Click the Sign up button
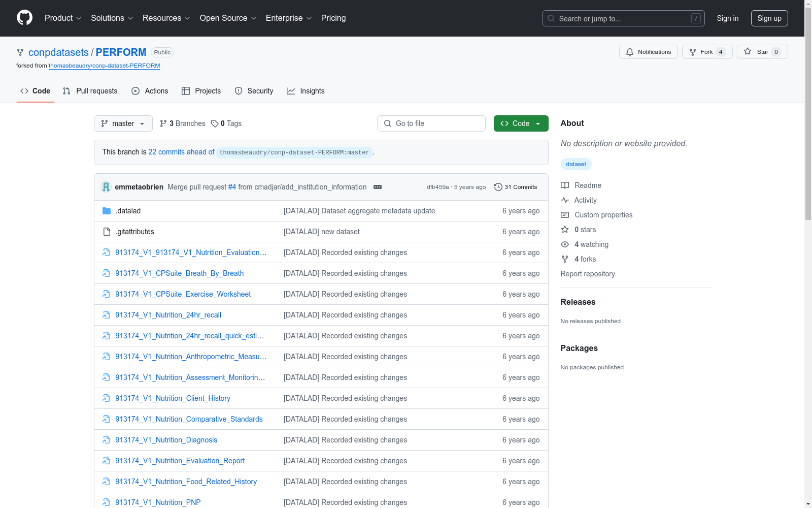 (769, 18)
